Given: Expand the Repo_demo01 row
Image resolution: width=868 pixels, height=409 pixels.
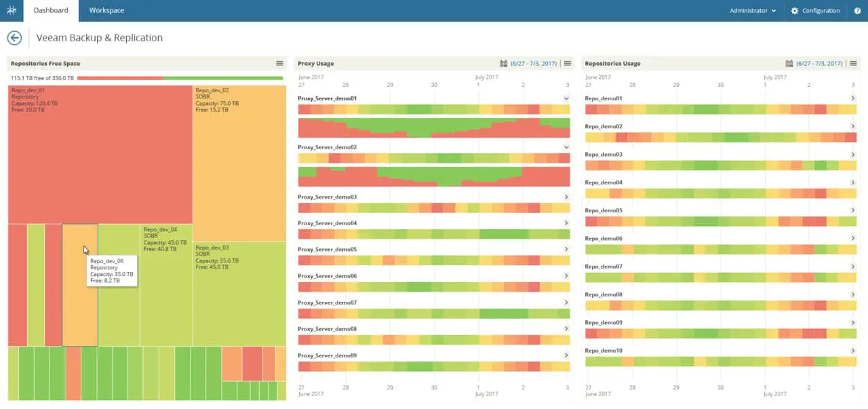Looking at the screenshot, I should tap(853, 98).
